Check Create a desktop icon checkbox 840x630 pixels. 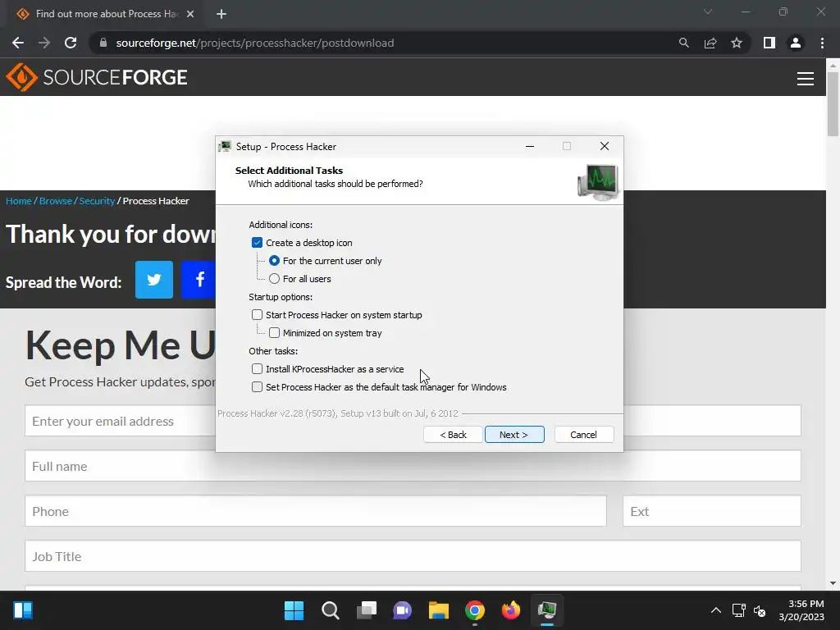coord(257,243)
